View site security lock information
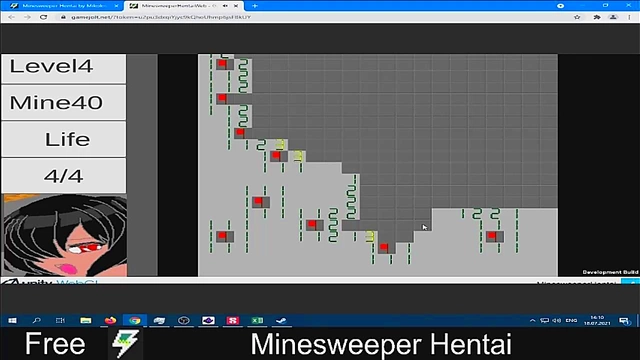The height and width of the screenshot is (360, 640). tap(63, 17)
